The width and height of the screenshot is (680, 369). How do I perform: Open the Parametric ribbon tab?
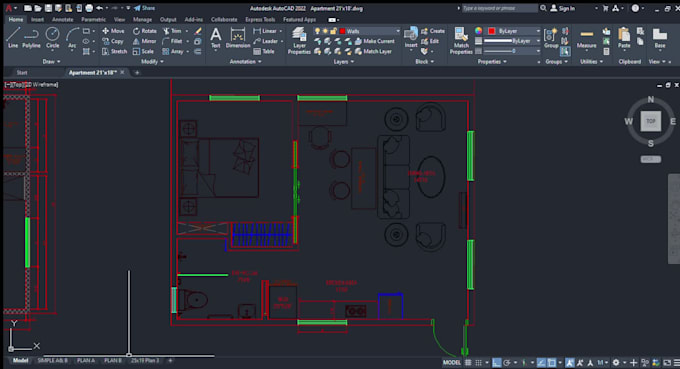(x=93, y=20)
